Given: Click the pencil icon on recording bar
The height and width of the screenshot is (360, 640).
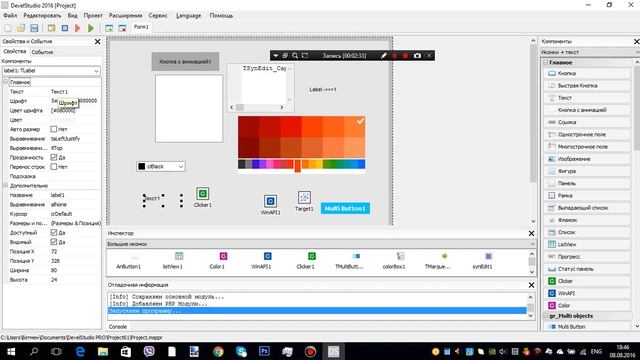Looking at the screenshot, I should [384, 56].
